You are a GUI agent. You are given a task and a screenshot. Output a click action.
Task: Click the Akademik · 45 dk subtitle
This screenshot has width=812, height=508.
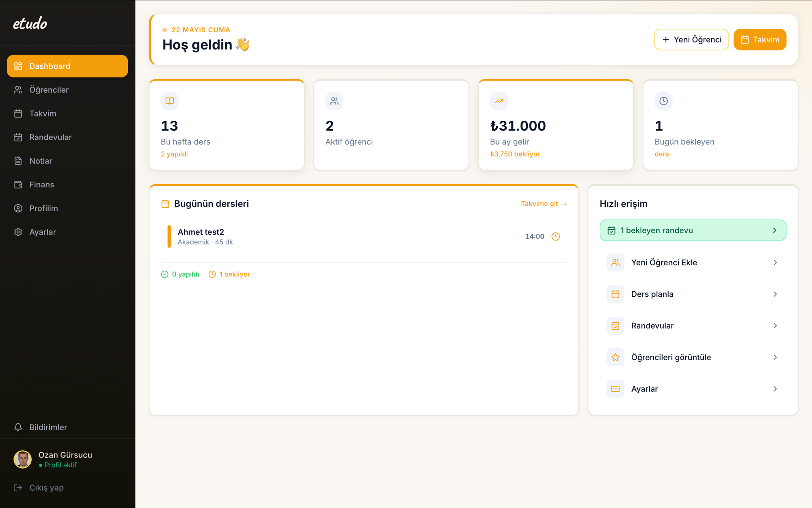point(205,242)
